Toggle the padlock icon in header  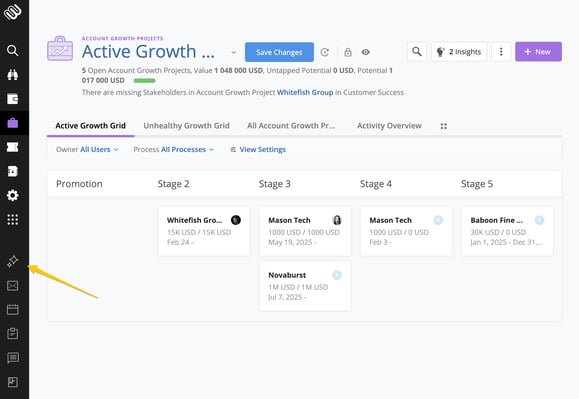[x=348, y=52]
